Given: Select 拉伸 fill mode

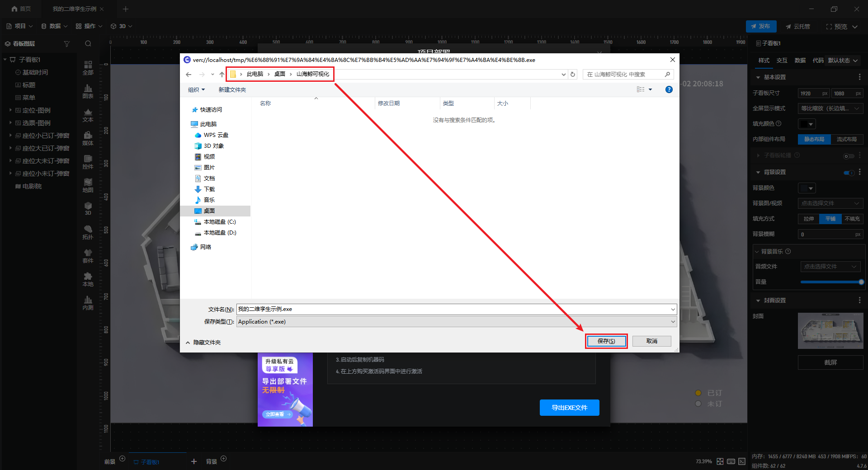Looking at the screenshot, I should (x=809, y=219).
